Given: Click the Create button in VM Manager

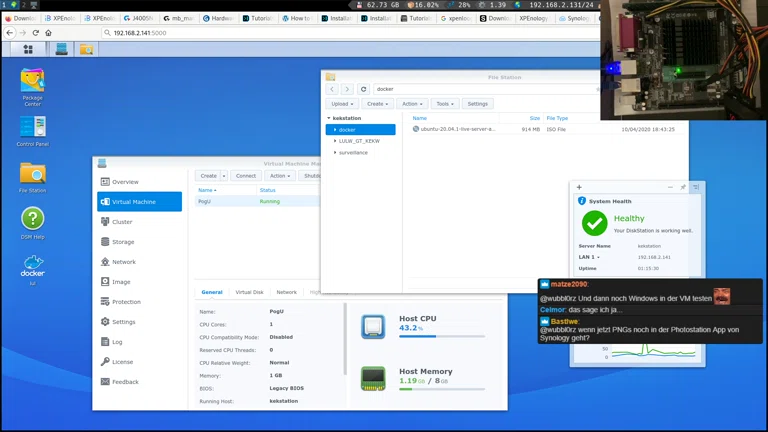Looking at the screenshot, I should pyautogui.click(x=208, y=176).
